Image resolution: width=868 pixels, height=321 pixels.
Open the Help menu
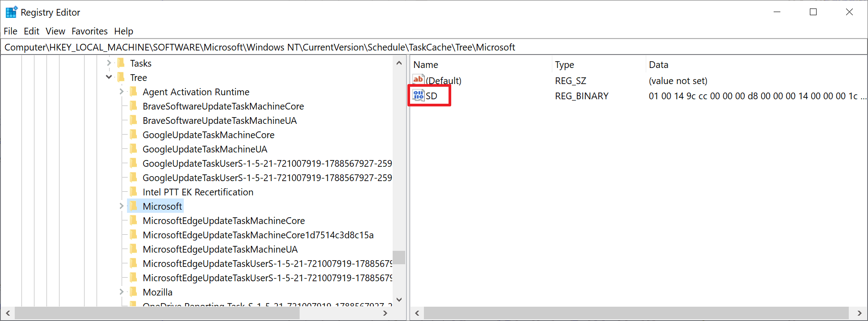coord(123,31)
